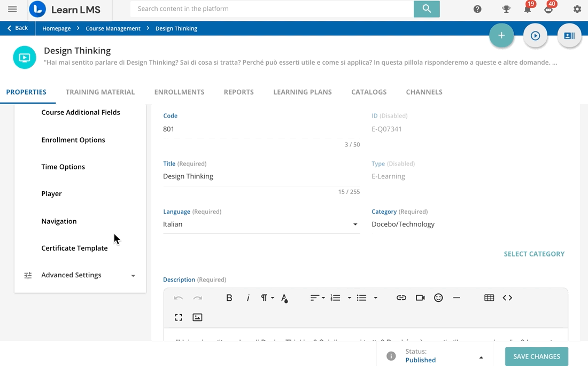Open the settings gear icon
This screenshot has height=366, width=588.
point(577,10)
